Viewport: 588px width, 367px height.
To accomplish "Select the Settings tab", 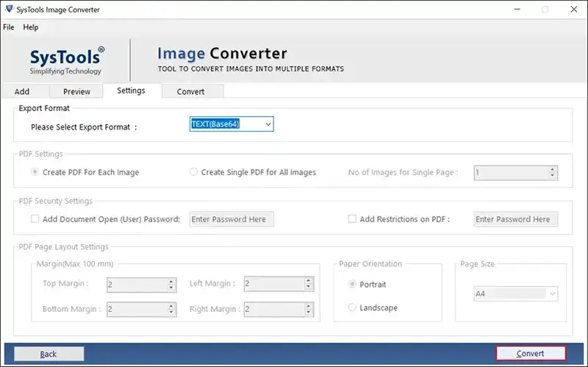I will [x=131, y=90].
